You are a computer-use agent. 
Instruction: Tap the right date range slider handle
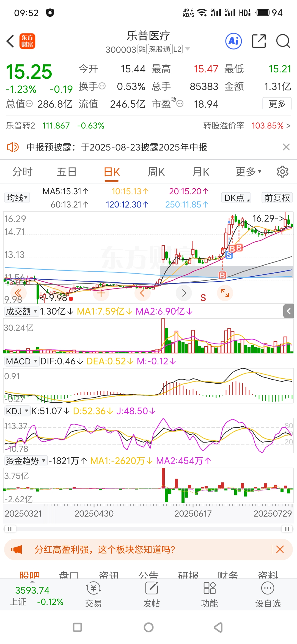[287, 529]
